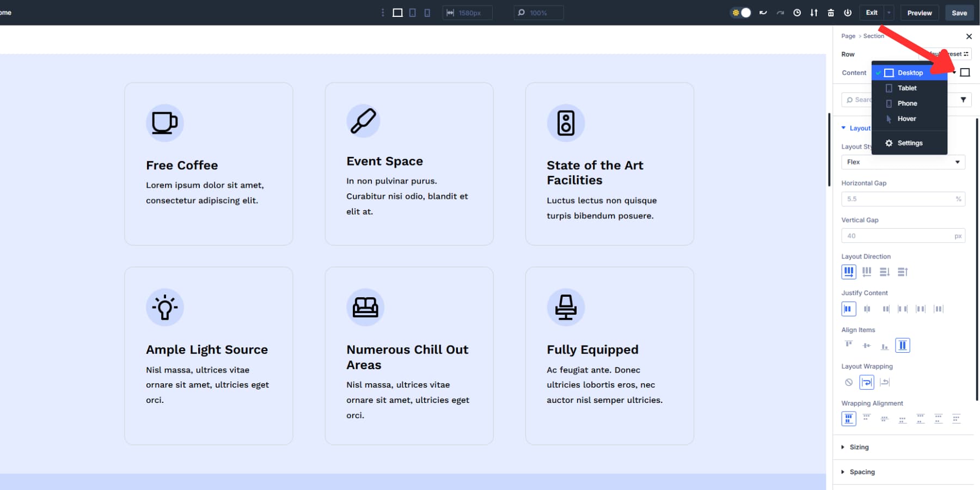Click the Preview button
Image resolution: width=980 pixels, height=490 pixels.
point(920,13)
